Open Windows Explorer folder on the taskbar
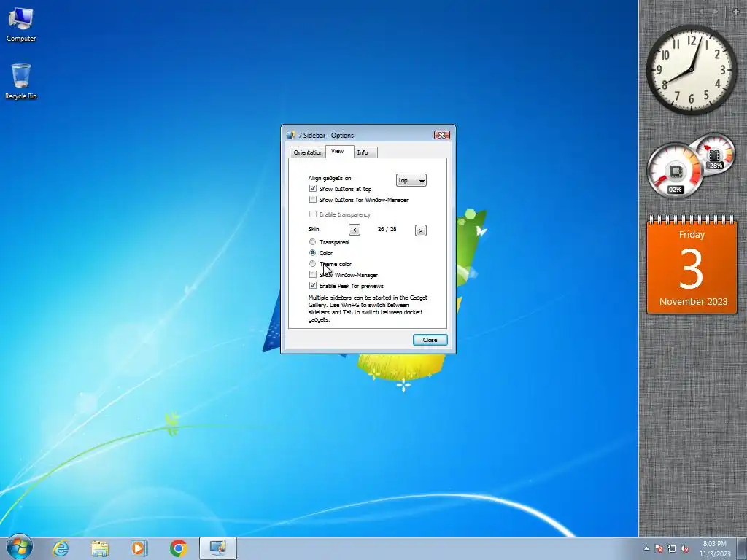 99,548
